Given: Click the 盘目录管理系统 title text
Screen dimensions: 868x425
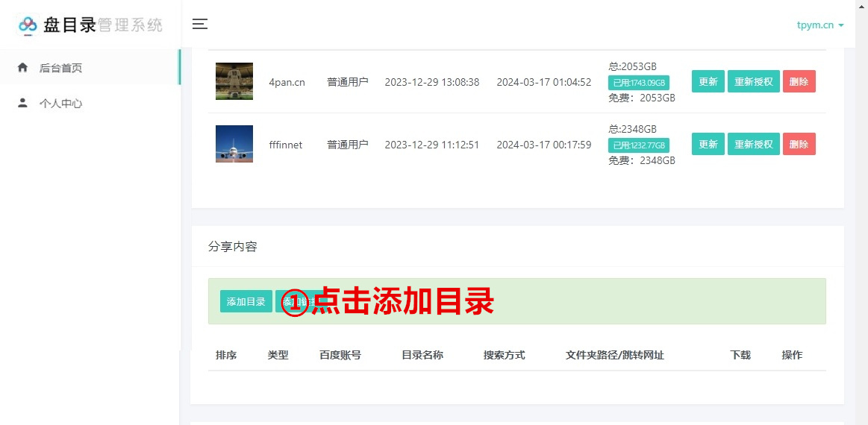Looking at the screenshot, I should pyautogui.click(x=103, y=25).
